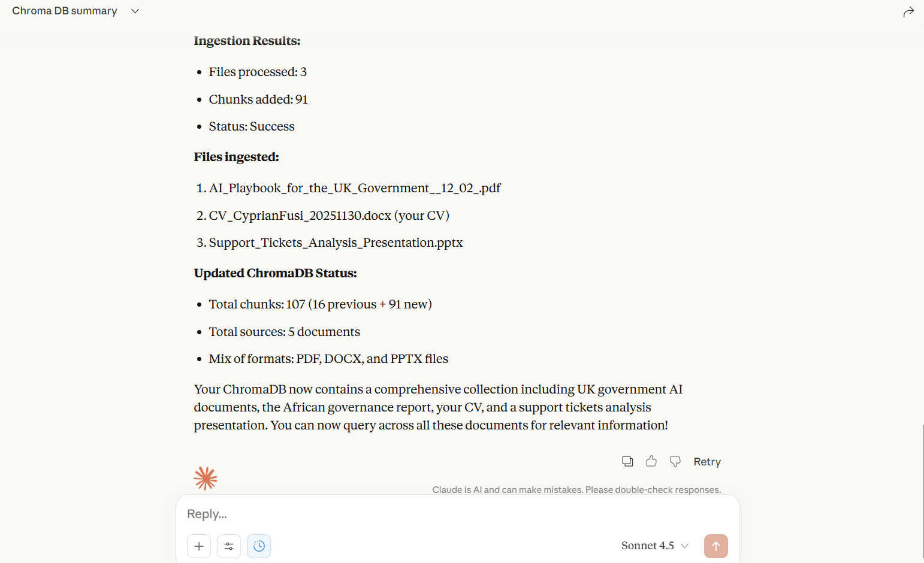Click the Reply input field
924x563 pixels.
(419, 514)
